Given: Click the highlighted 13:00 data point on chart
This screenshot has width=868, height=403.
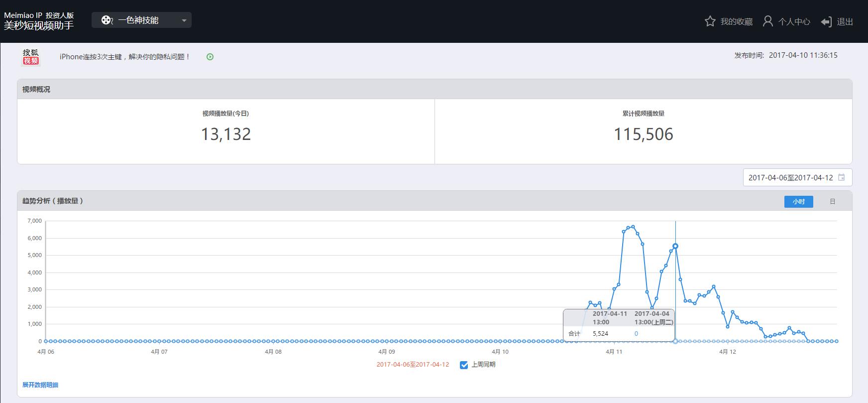Looking at the screenshot, I should (x=675, y=246).
